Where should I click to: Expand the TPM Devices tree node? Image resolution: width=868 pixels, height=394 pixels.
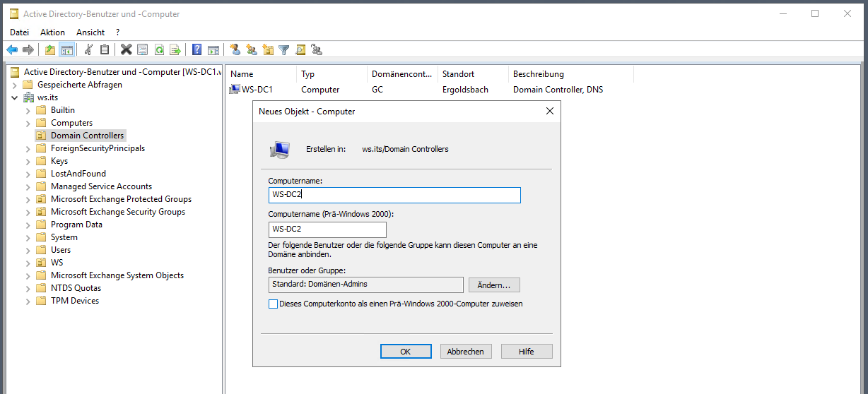(28, 301)
